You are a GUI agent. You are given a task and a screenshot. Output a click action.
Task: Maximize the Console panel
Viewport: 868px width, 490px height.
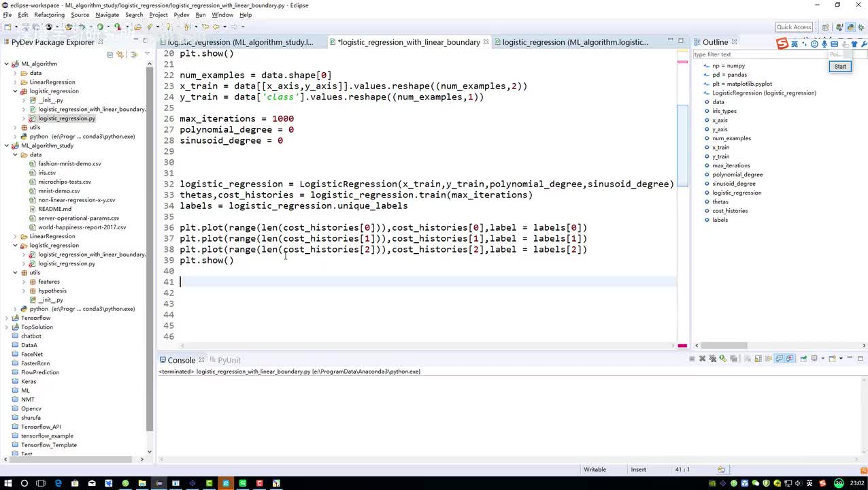coord(861,359)
